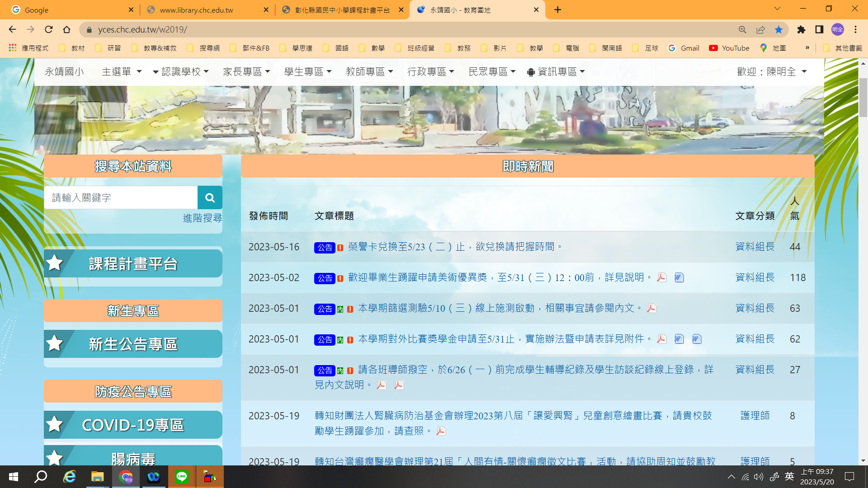868x488 pixels.
Task: Expand 資訊專區 dropdown menu
Action: point(556,71)
